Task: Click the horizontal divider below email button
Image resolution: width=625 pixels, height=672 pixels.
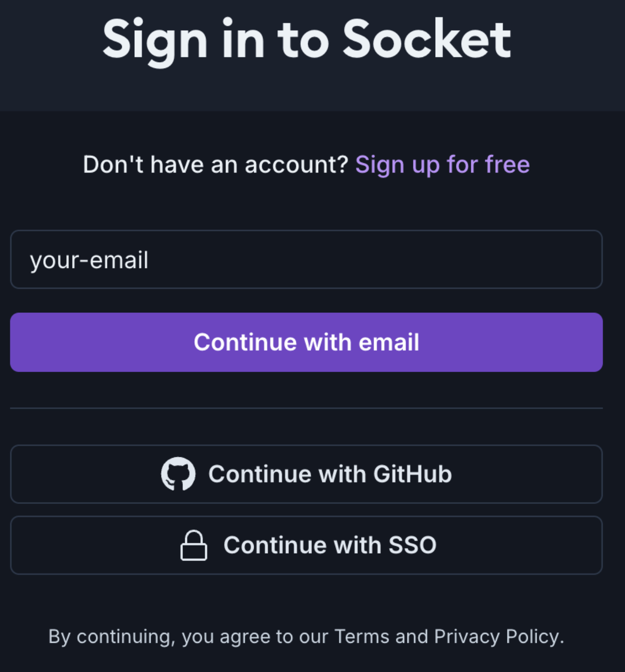Action: coord(306,408)
